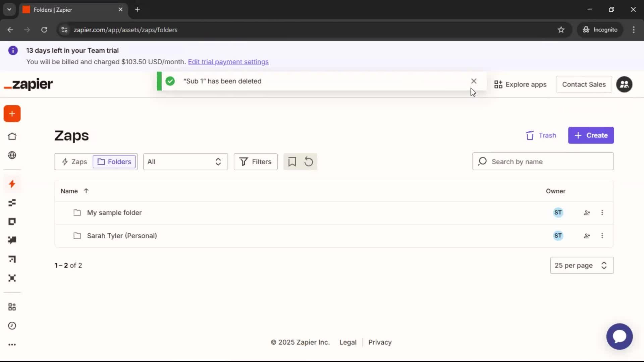Click the Zapier logo

pos(28,84)
